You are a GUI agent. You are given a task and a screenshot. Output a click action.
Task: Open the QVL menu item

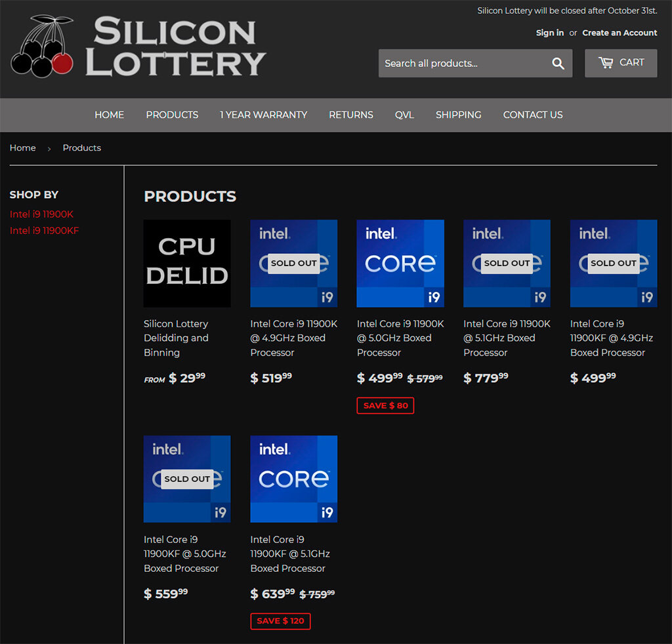[404, 115]
